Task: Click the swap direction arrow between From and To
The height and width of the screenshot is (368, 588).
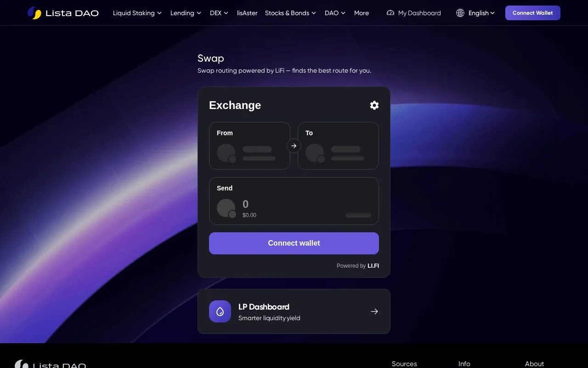Action: [x=294, y=146]
